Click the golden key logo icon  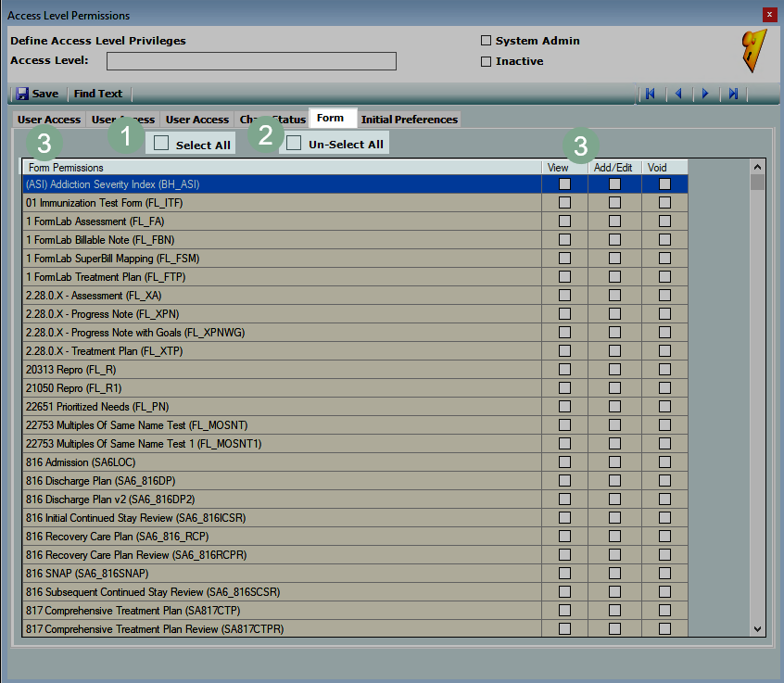pos(753,51)
